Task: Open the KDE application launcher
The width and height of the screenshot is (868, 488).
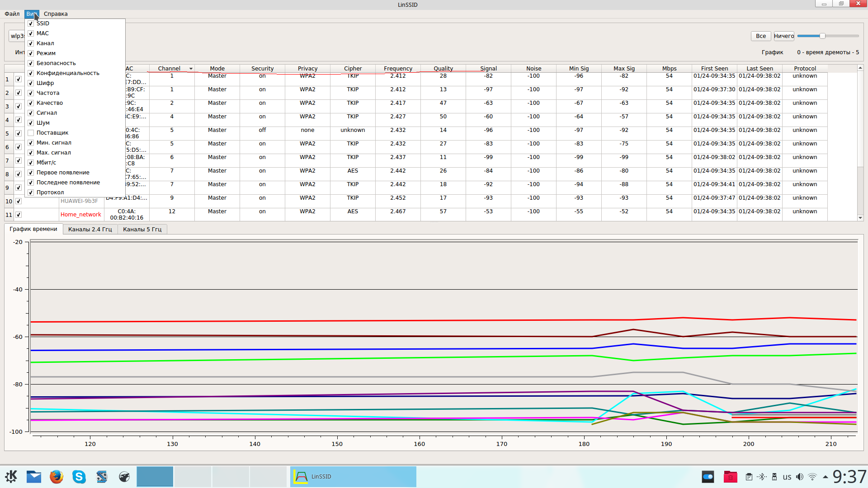Action: [11, 476]
